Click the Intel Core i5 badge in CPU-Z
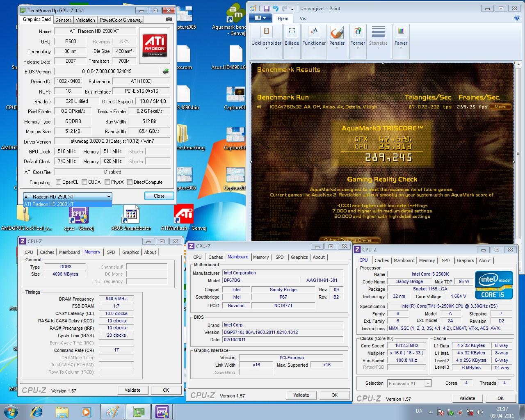The height and width of the screenshot is (420, 525). coord(494,285)
